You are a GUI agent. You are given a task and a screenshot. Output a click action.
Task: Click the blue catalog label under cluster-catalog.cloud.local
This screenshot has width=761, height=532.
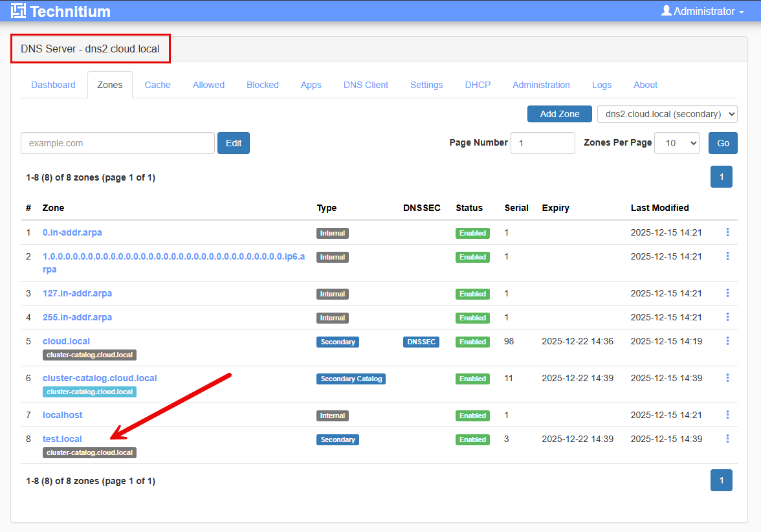tap(89, 392)
